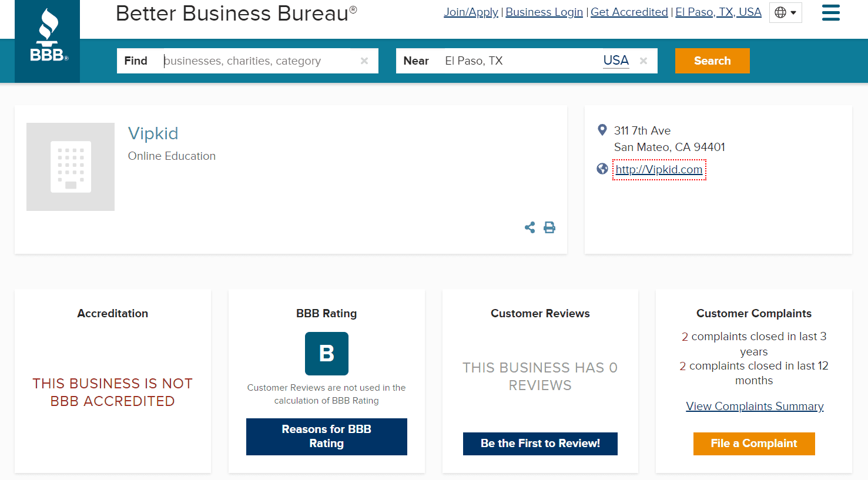Screen dimensions: 868x480
Task: Click 'THIS BUSINESS HAS 0 REVIEWS' text
Action: [x=540, y=377]
